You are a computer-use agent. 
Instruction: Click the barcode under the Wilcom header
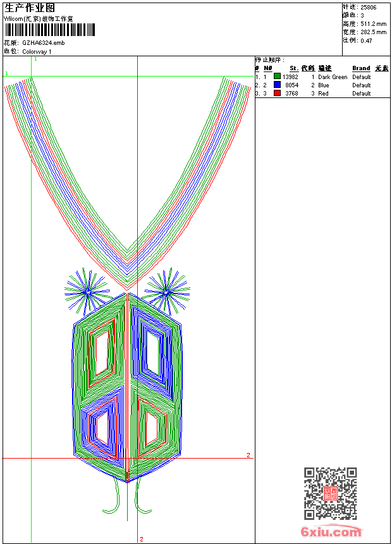(50, 30)
